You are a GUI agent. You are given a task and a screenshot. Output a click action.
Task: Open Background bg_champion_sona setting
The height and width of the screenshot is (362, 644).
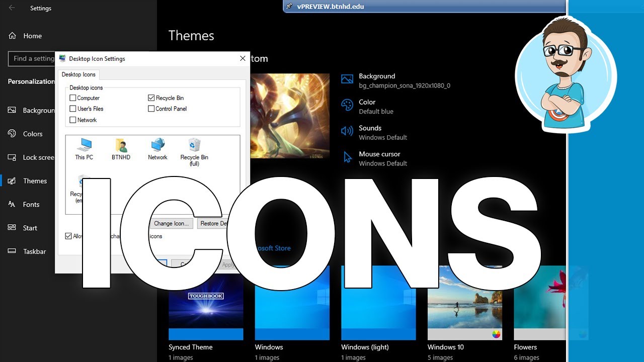[x=395, y=80]
